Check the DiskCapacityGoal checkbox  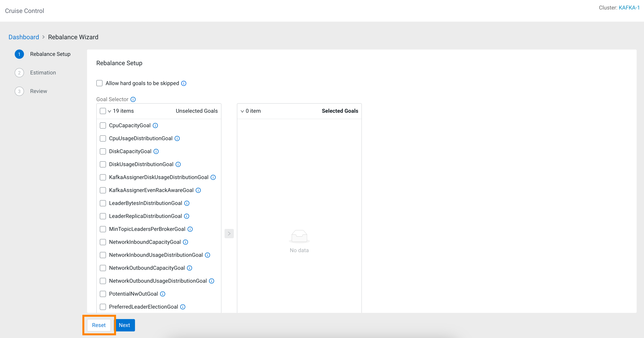103,151
